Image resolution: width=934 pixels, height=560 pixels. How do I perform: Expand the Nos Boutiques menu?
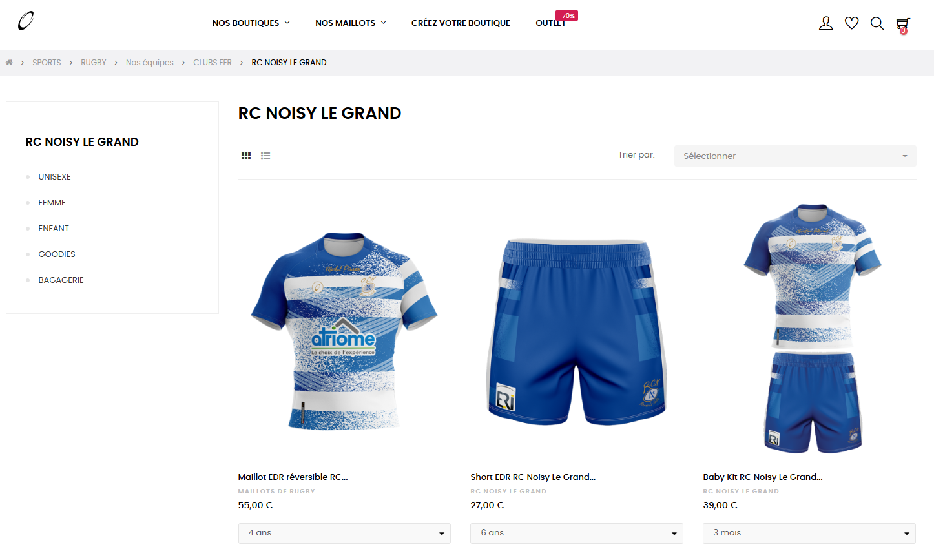point(251,23)
